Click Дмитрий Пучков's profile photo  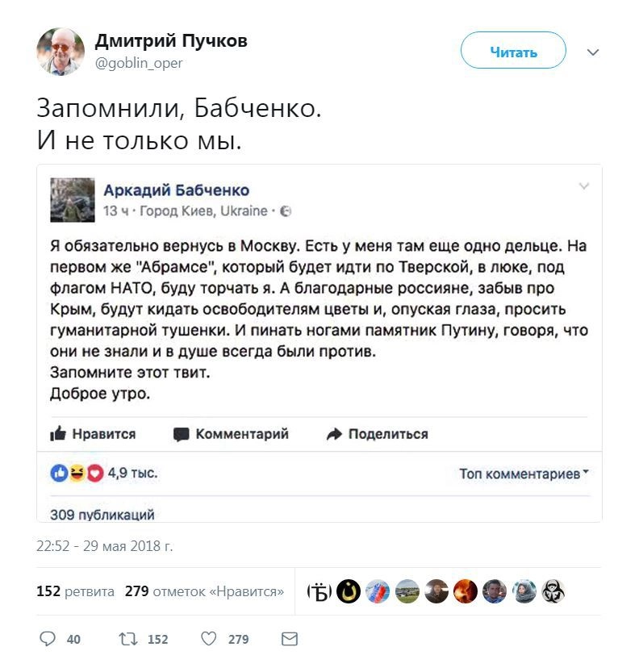(x=61, y=52)
